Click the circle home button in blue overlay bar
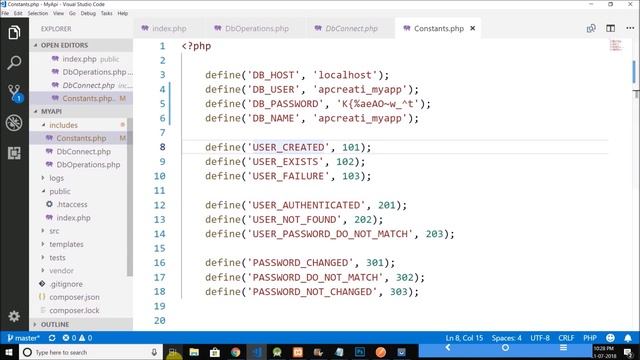The width and height of the screenshot is (640, 360). (x=505, y=348)
